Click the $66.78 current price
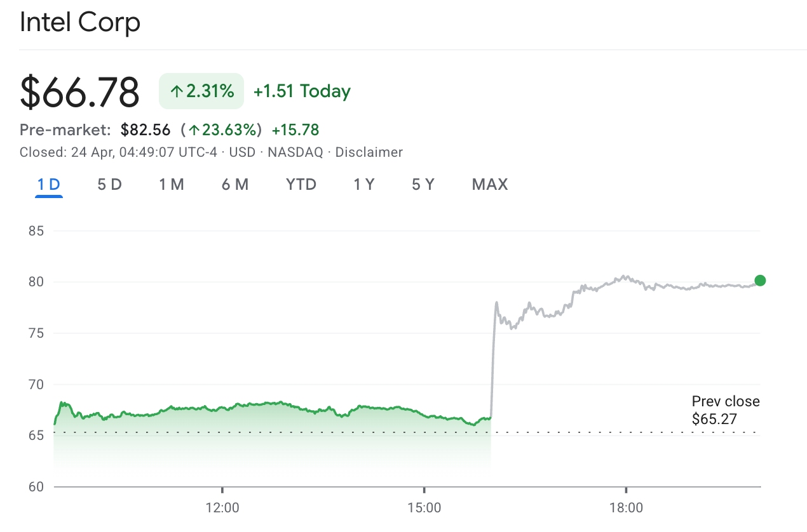 79,91
